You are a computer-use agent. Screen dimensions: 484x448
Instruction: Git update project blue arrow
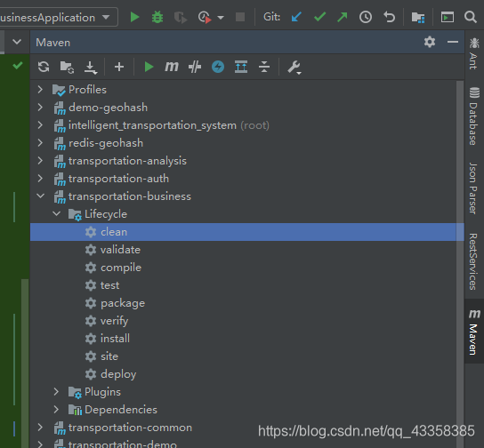click(296, 17)
